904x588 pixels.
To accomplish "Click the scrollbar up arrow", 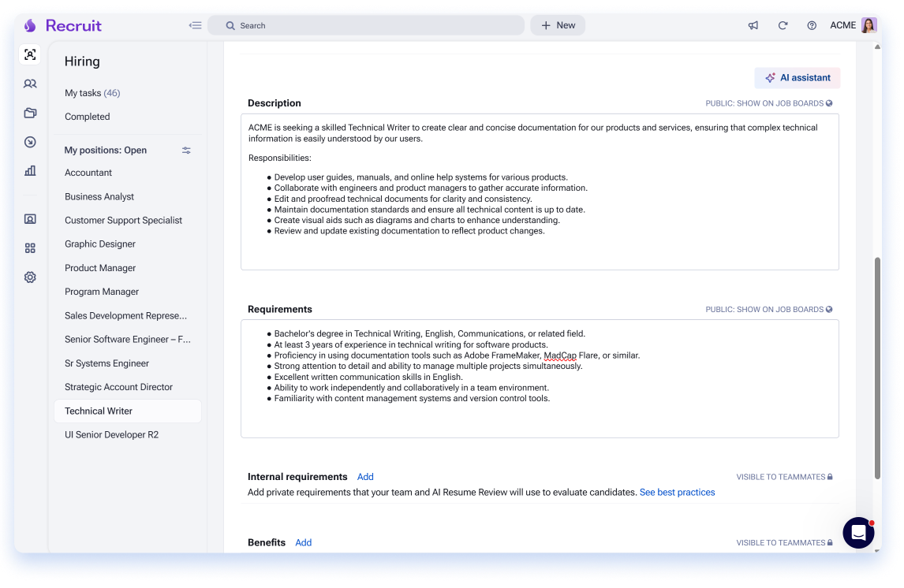I will point(877,47).
